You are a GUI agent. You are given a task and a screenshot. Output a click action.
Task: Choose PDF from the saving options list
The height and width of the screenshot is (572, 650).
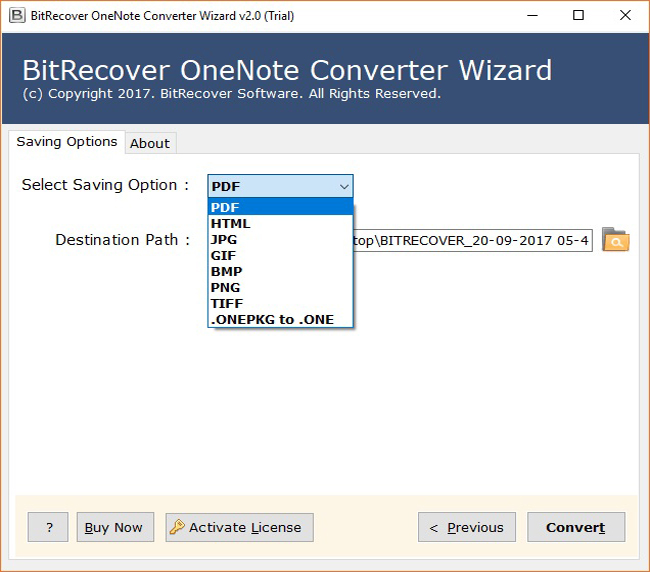(x=280, y=207)
